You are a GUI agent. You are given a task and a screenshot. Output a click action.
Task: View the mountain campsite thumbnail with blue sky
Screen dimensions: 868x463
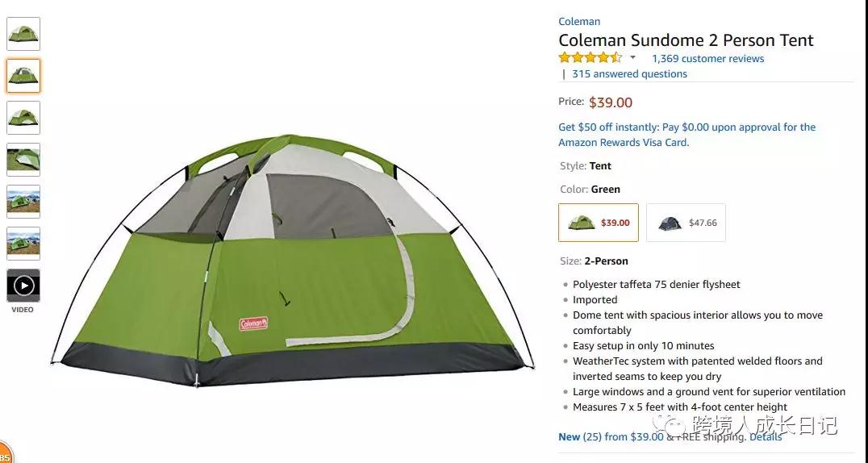(23, 202)
